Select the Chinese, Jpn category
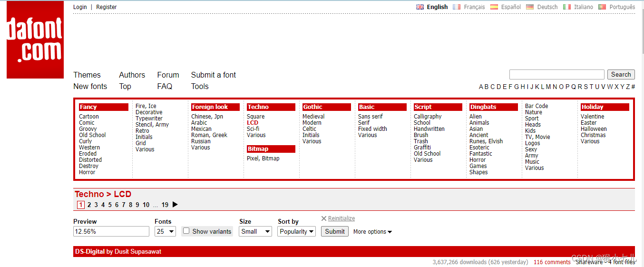This screenshot has height=267, width=644. coord(207,117)
